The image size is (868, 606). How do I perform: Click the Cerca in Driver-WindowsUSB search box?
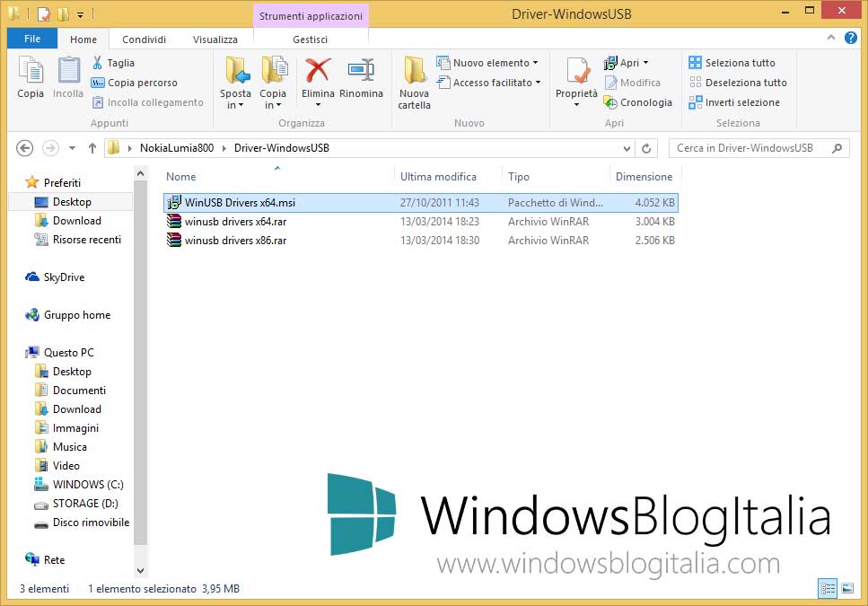(x=759, y=148)
